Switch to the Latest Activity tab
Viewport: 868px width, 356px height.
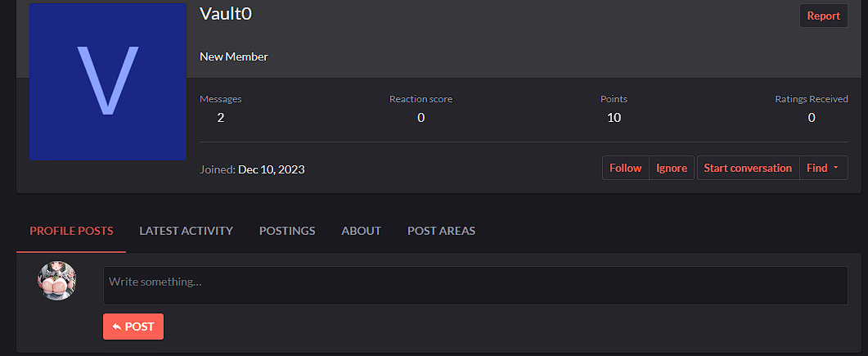click(x=186, y=231)
